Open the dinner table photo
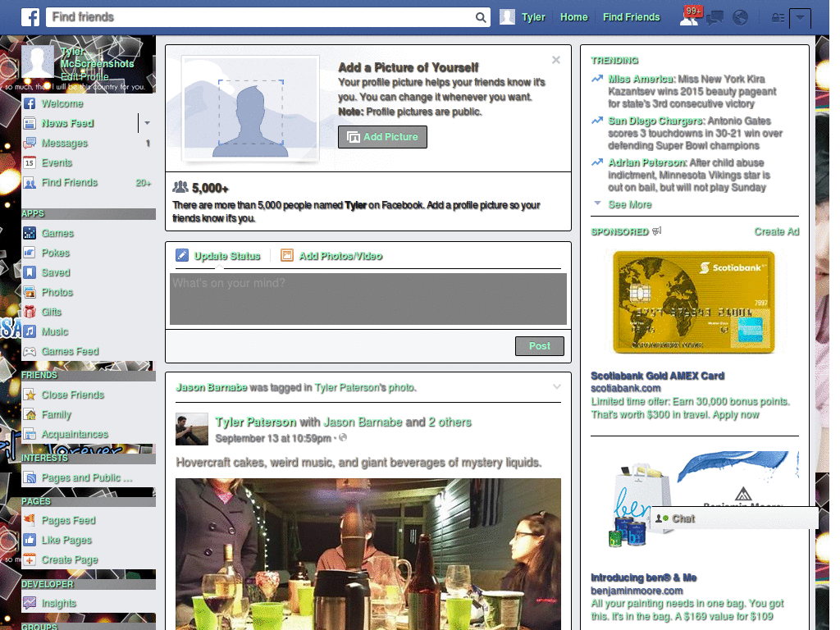The width and height of the screenshot is (840, 630). [368, 554]
